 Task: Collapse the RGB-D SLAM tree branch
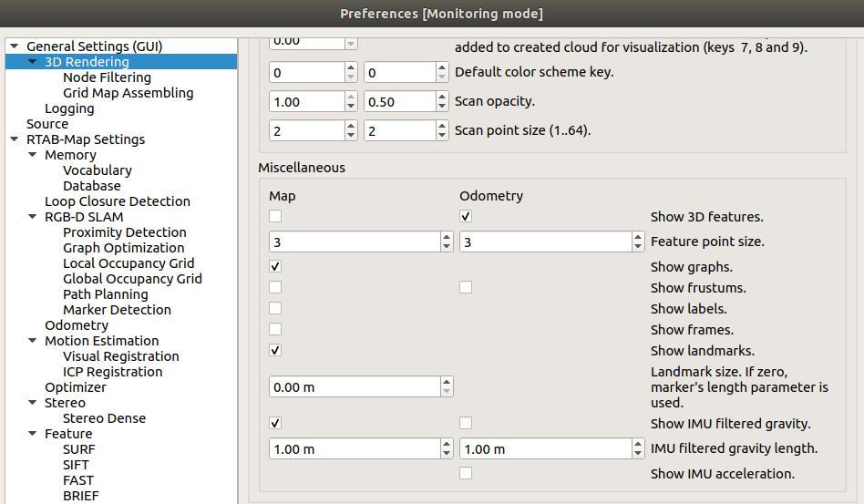coord(33,217)
